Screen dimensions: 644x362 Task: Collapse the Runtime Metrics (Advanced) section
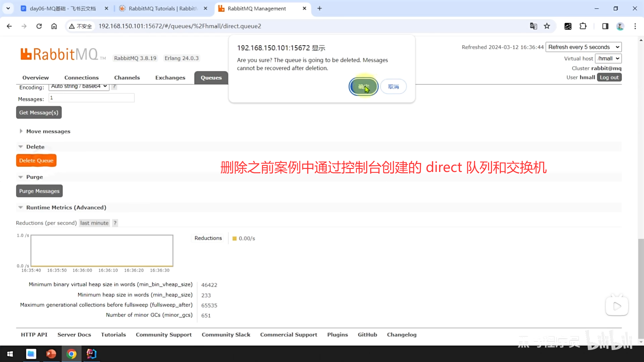(66, 207)
